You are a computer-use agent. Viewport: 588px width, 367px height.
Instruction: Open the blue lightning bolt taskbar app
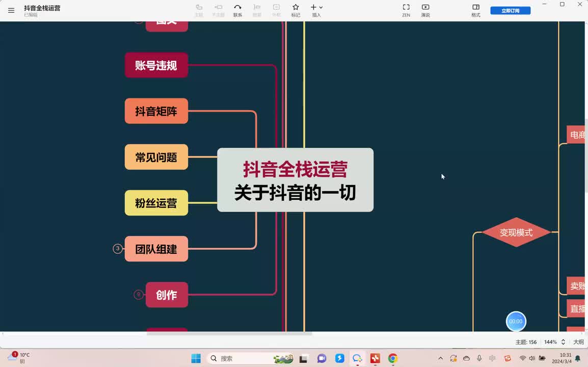coord(339,358)
